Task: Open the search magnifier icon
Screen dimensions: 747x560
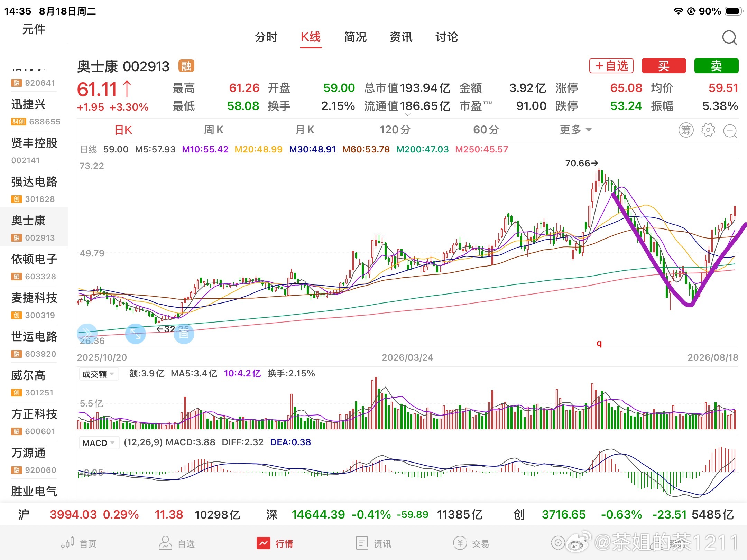Action: pos(729,37)
